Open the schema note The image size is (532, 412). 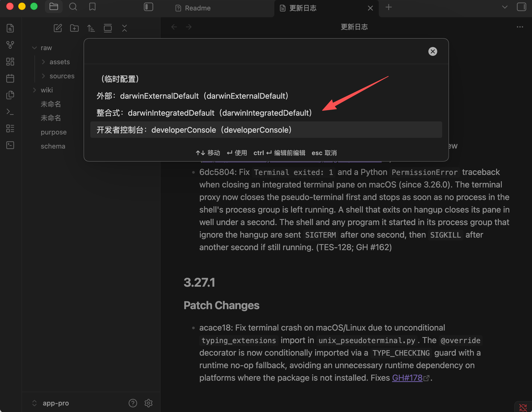pyautogui.click(x=53, y=146)
